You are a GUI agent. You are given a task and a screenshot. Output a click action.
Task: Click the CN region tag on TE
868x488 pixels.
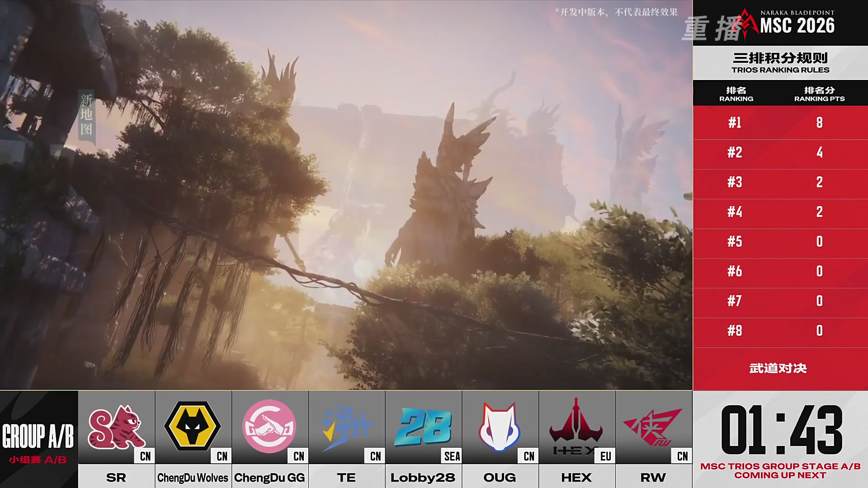[x=375, y=456]
